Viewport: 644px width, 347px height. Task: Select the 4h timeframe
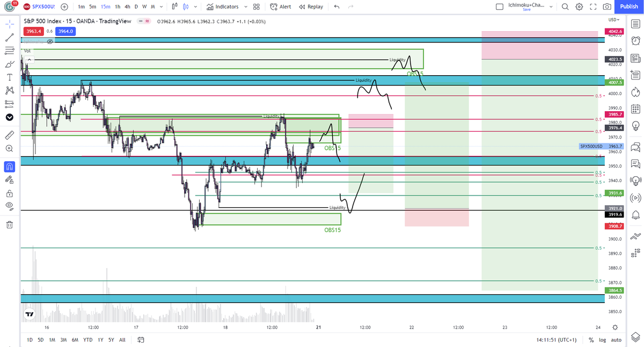(127, 6)
